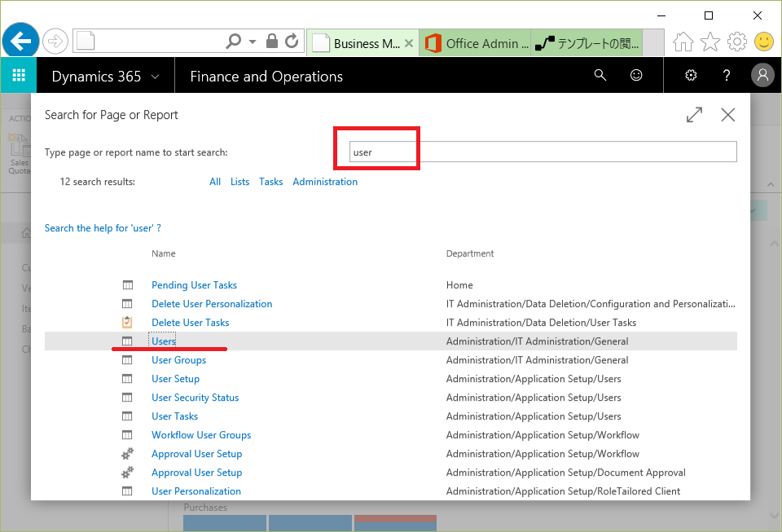This screenshot has width=782, height=532.
Task: Open Delete User Tasks result
Action: (191, 323)
